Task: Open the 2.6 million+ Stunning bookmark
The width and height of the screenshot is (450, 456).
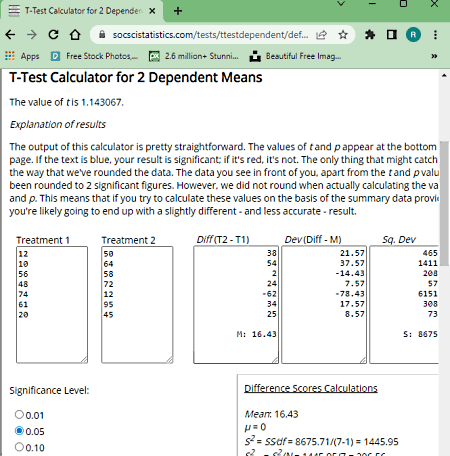Action: (x=193, y=56)
